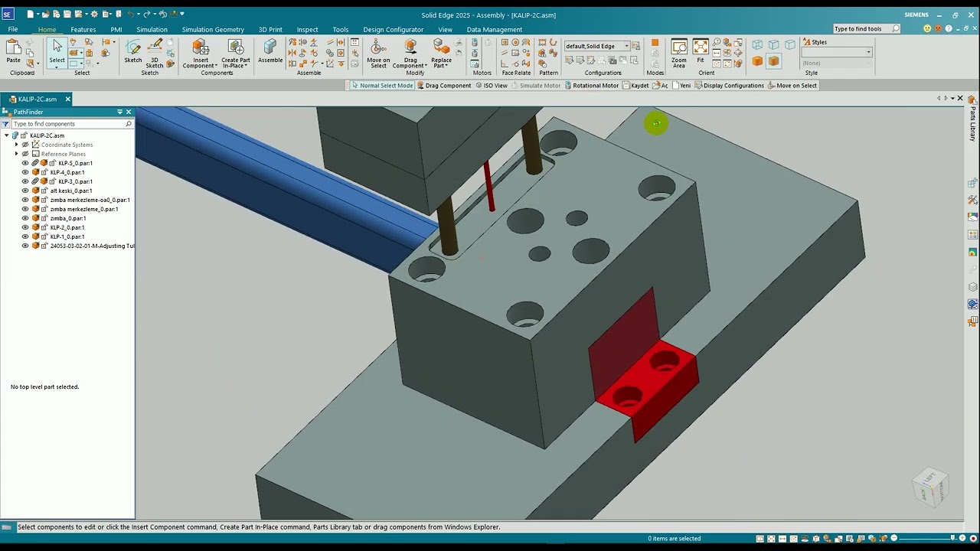
Task: Open the Styles command
Action: pyautogui.click(x=815, y=42)
